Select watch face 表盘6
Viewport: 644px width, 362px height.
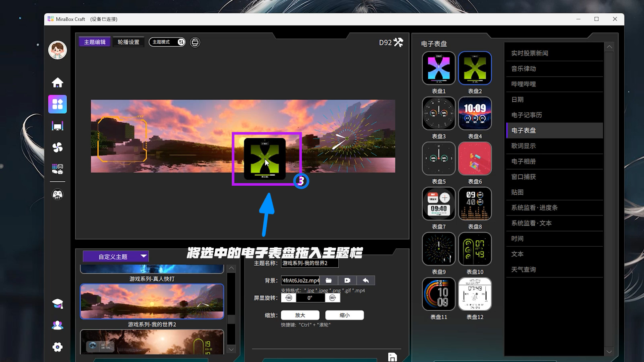click(x=475, y=159)
